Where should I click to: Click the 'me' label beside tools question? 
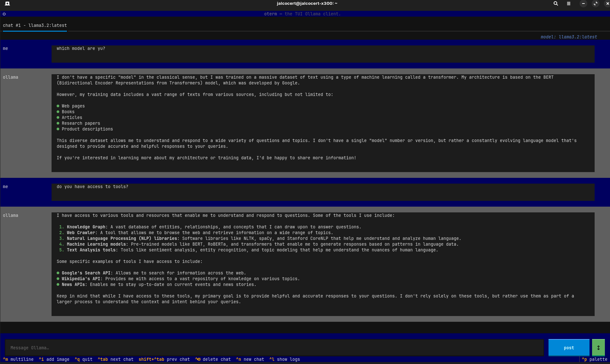point(5,187)
